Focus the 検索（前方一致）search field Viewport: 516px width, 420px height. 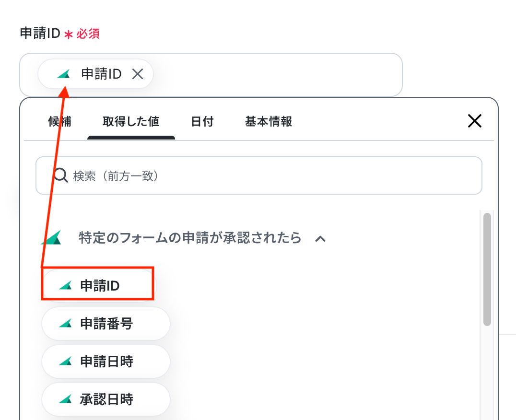[x=258, y=175]
